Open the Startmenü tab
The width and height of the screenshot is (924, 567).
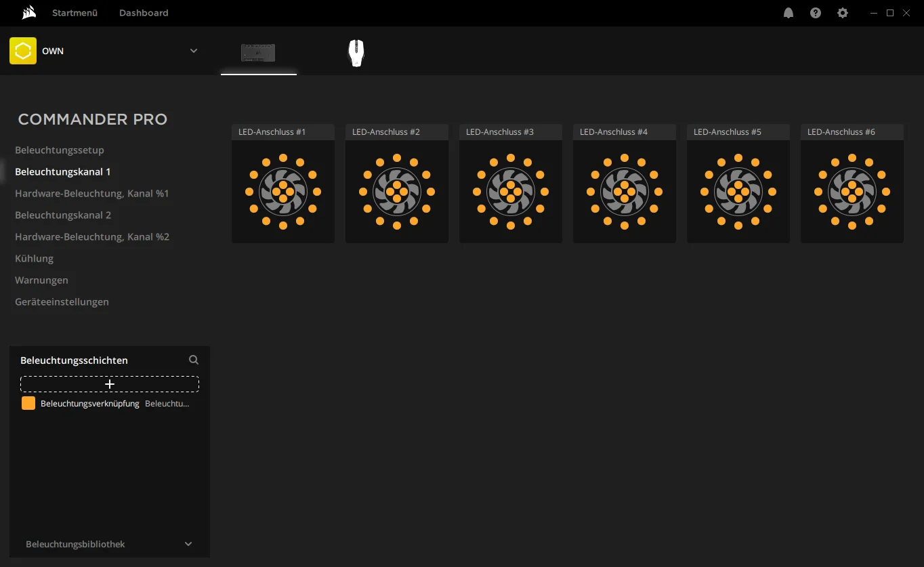coord(75,13)
